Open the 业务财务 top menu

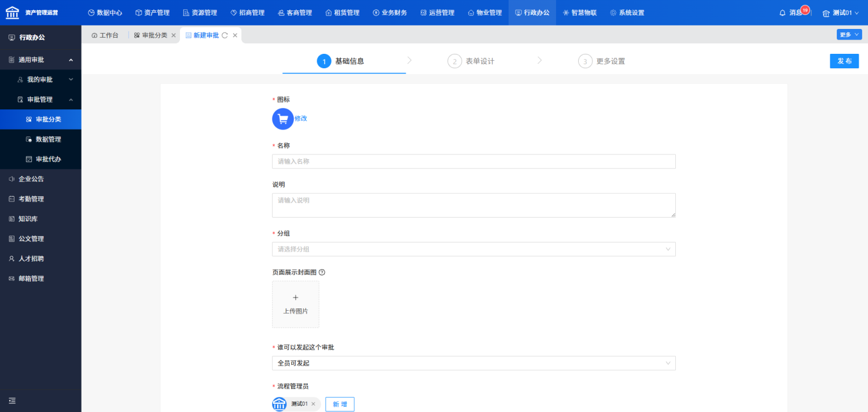click(x=389, y=13)
